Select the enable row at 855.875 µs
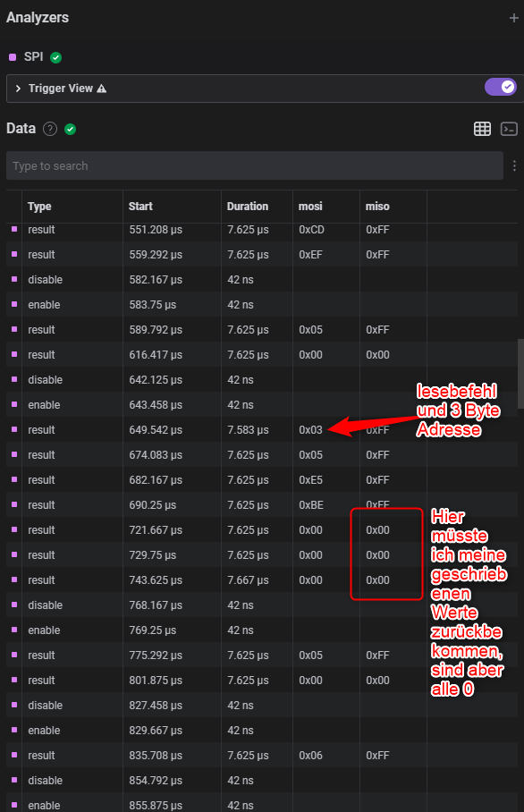The height and width of the screenshot is (812, 524). (x=262, y=803)
